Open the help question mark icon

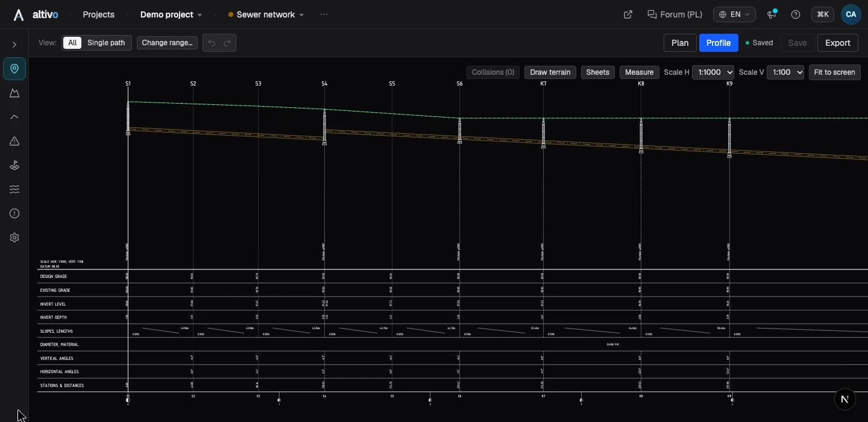point(796,14)
